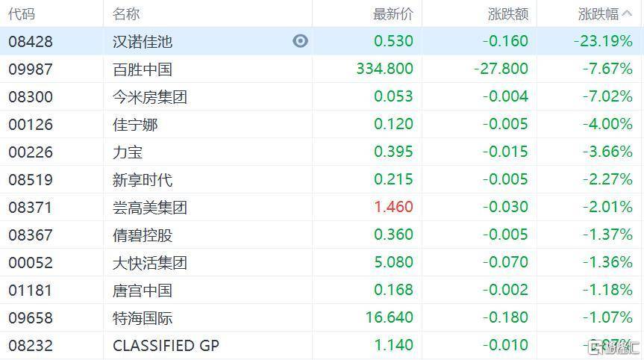Select 特海国际 stock row
Image resolution: width=644 pixels, height=360 pixels.
143,317
